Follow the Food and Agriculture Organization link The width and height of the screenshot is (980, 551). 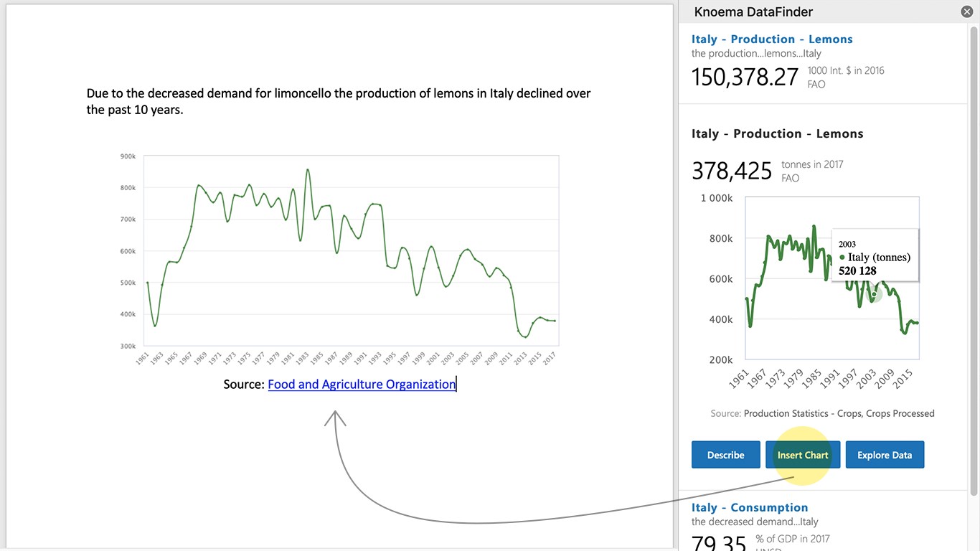(362, 385)
